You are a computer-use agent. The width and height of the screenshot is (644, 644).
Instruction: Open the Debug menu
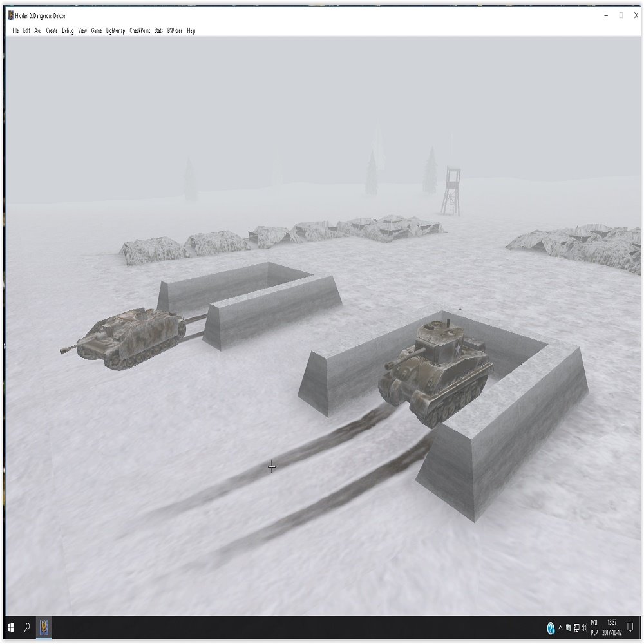(68, 30)
